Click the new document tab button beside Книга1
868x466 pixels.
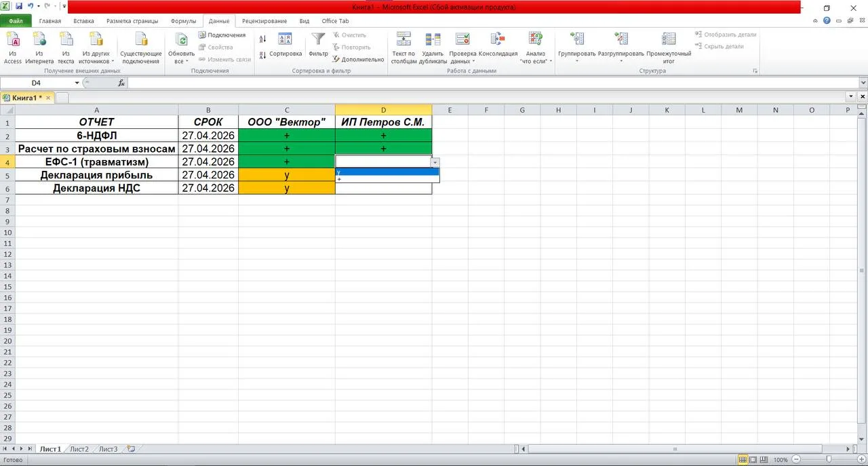[x=62, y=98]
